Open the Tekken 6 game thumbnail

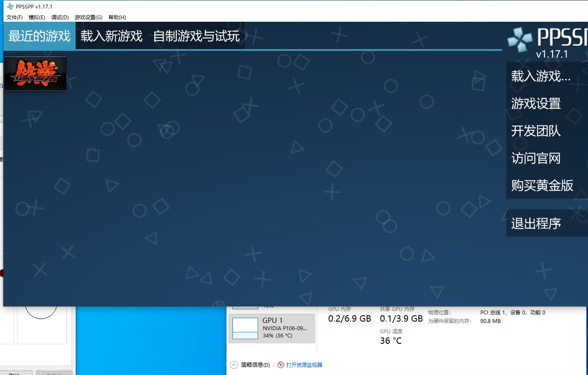pyautogui.click(x=35, y=73)
